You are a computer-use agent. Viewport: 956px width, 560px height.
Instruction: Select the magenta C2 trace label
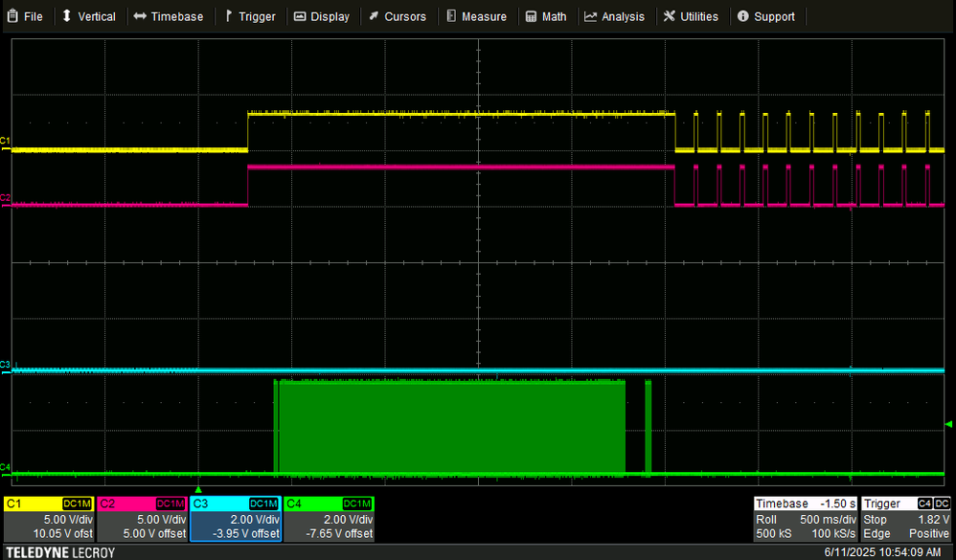5,198
